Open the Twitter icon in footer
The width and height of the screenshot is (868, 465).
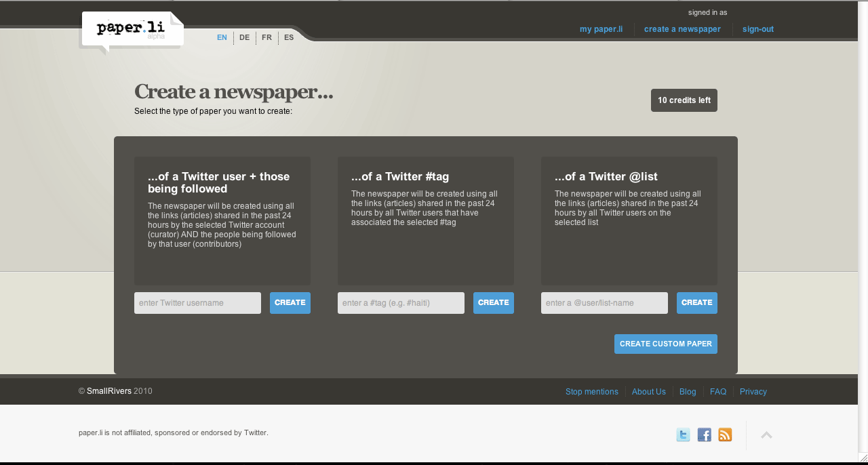click(x=683, y=435)
